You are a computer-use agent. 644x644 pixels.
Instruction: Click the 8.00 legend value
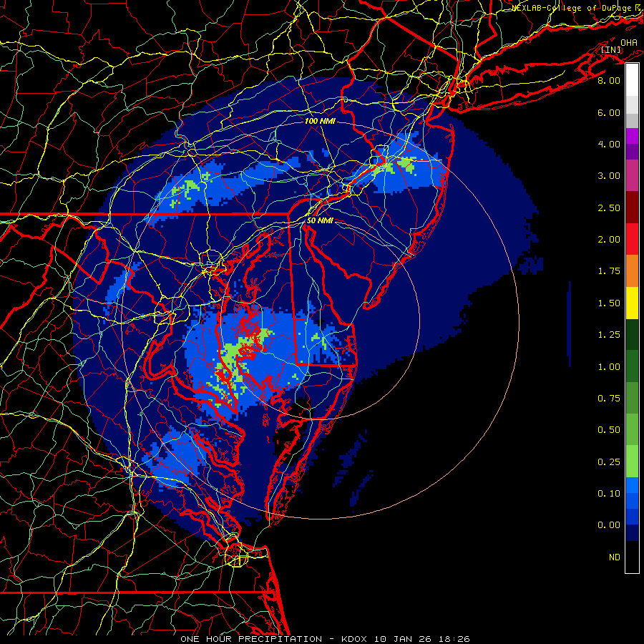[x=609, y=80]
